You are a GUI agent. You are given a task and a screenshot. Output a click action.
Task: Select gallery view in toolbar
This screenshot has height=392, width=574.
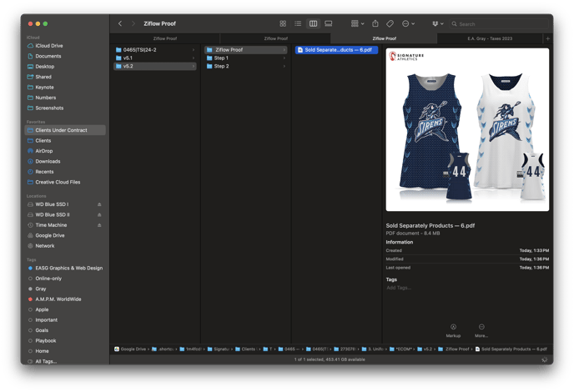click(329, 24)
